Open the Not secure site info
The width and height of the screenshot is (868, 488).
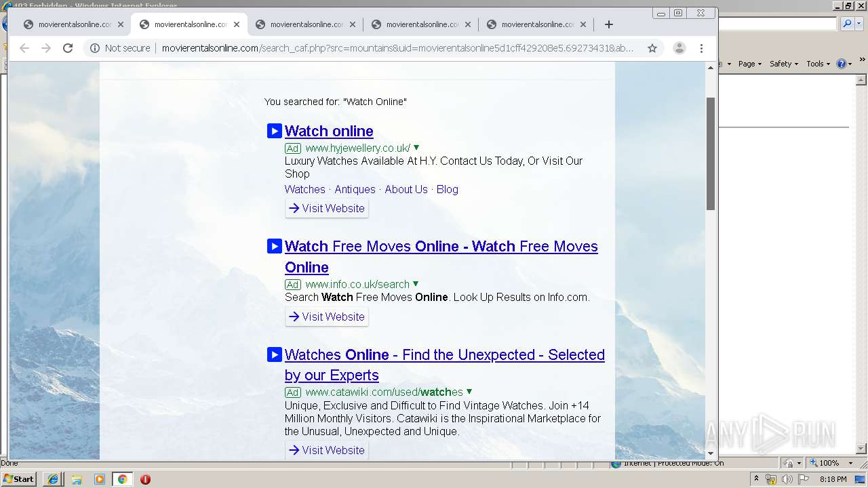click(x=120, y=48)
